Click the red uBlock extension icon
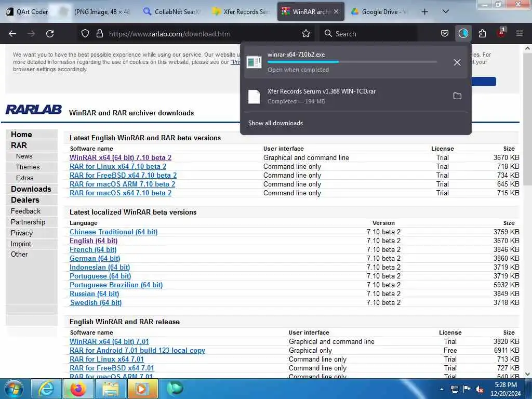The width and height of the screenshot is (532, 399). click(x=501, y=33)
